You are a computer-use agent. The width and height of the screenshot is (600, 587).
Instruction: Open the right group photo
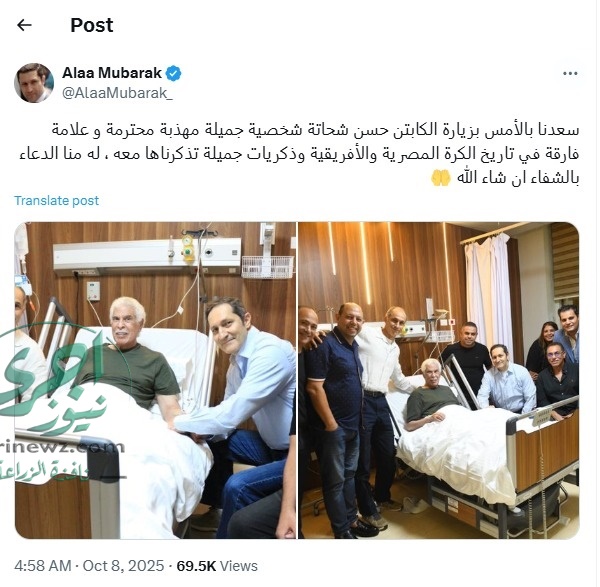(x=439, y=380)
